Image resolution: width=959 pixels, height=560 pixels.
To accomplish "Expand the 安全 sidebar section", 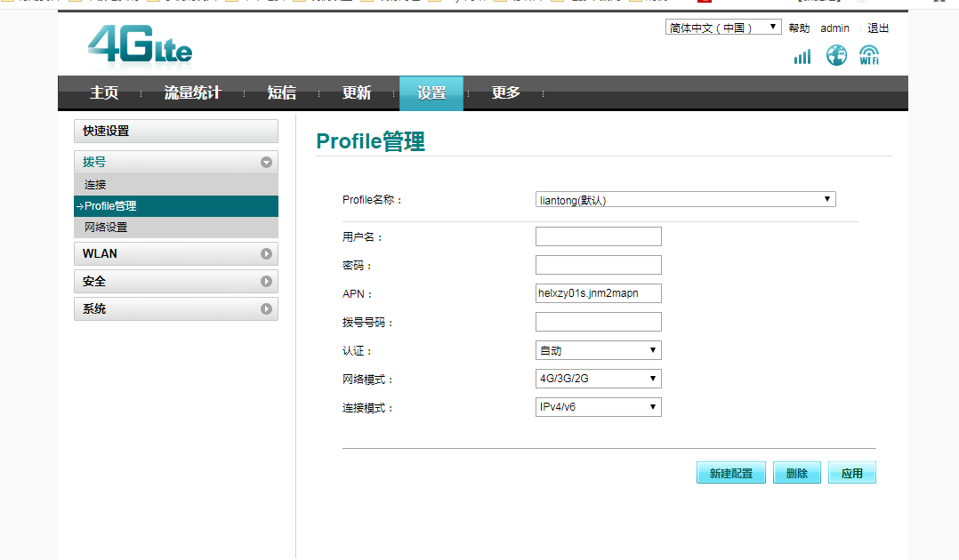I will 266,282.
